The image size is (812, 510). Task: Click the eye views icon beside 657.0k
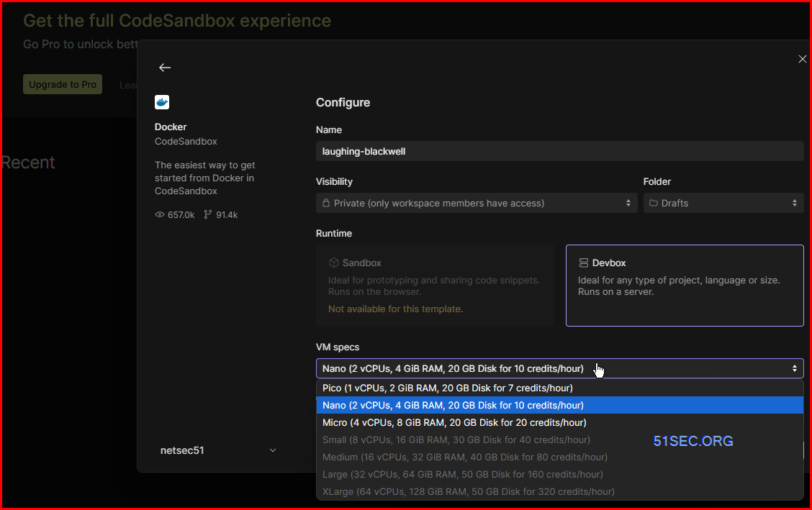point(160,214)
